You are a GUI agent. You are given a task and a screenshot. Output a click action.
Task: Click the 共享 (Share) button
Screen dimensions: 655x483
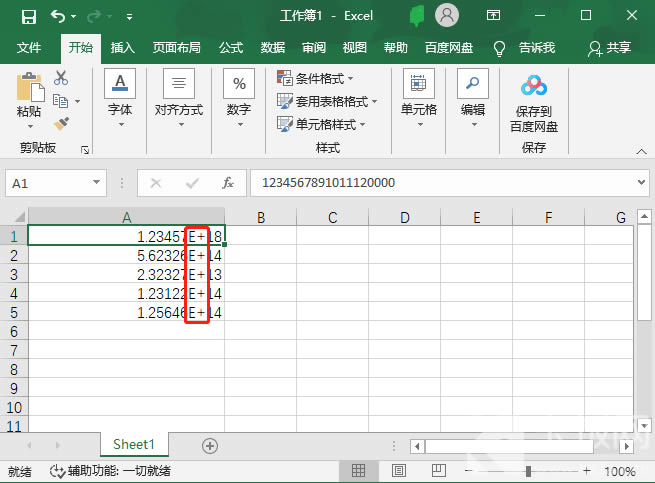[x=610, y=48]
